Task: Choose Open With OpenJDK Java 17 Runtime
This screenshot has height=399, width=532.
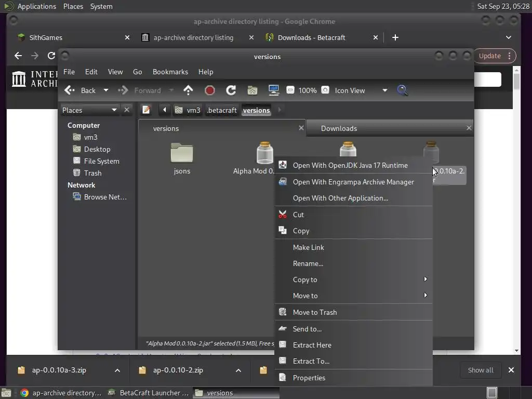Action: tap(353, 165)
